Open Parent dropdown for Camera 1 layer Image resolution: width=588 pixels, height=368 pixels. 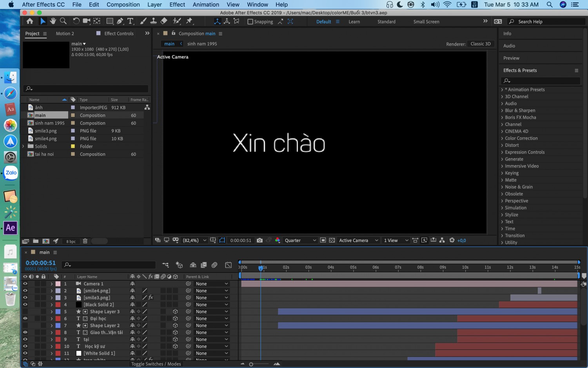point(212,284)
